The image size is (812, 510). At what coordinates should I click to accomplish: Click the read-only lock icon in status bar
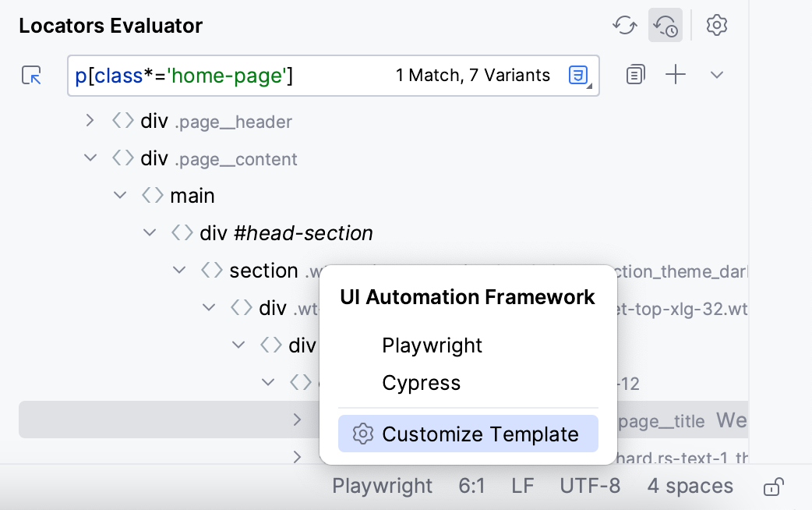tap(774, 487)
